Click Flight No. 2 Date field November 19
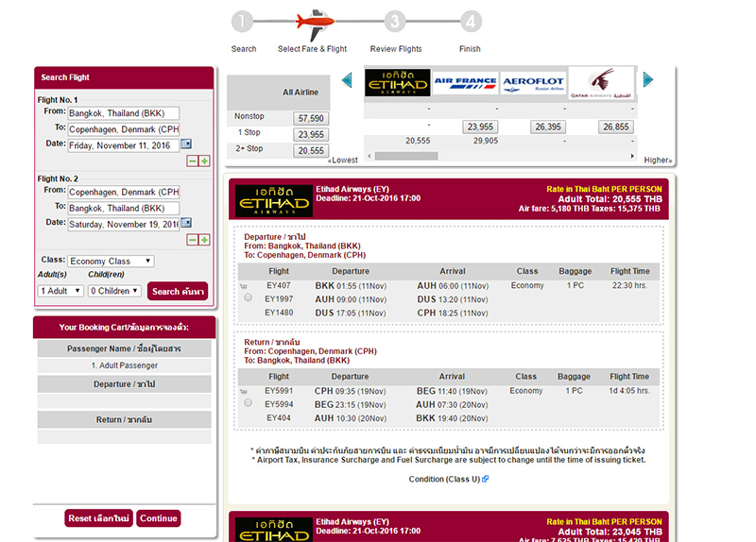The width and height of the screenshot is (756, 542). (x=124, y=224)
